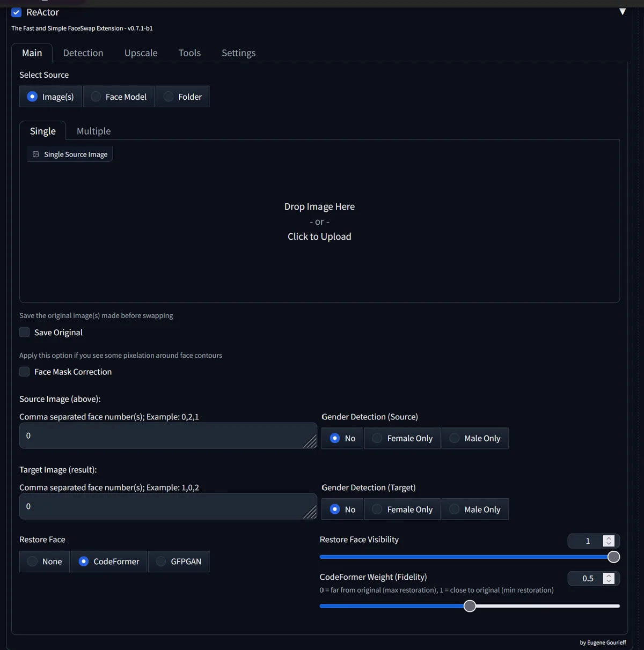Switch to the Detection tab

tap(83, 53)
